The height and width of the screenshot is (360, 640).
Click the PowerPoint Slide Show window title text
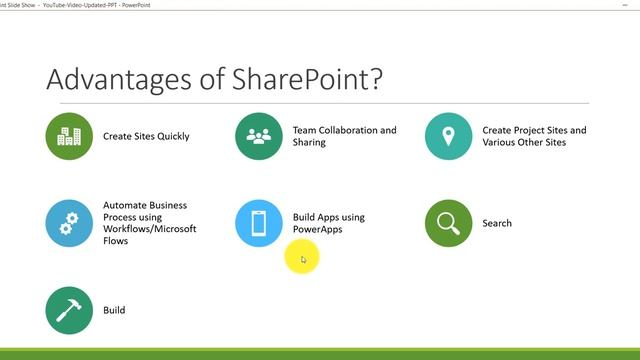click(x=75, y=5)
